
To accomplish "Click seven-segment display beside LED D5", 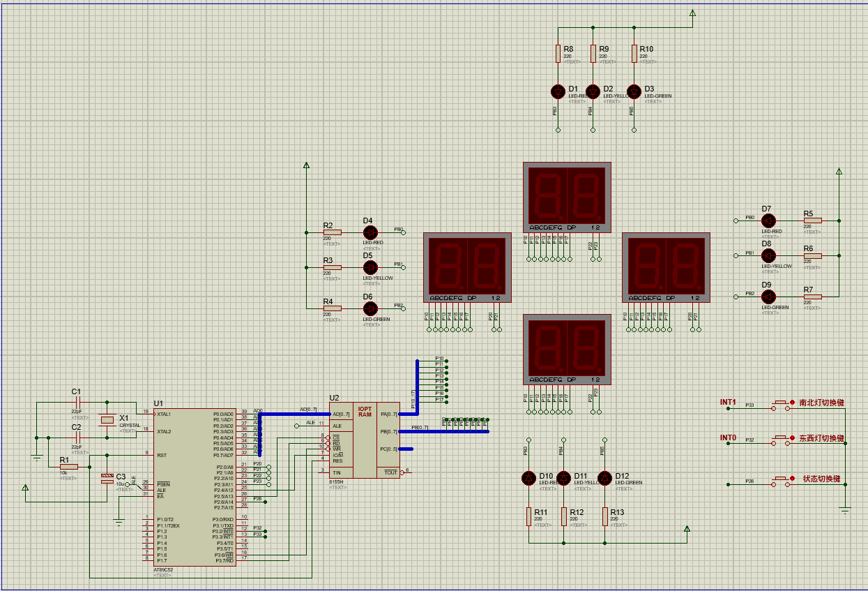I will [x=467, y=267].
